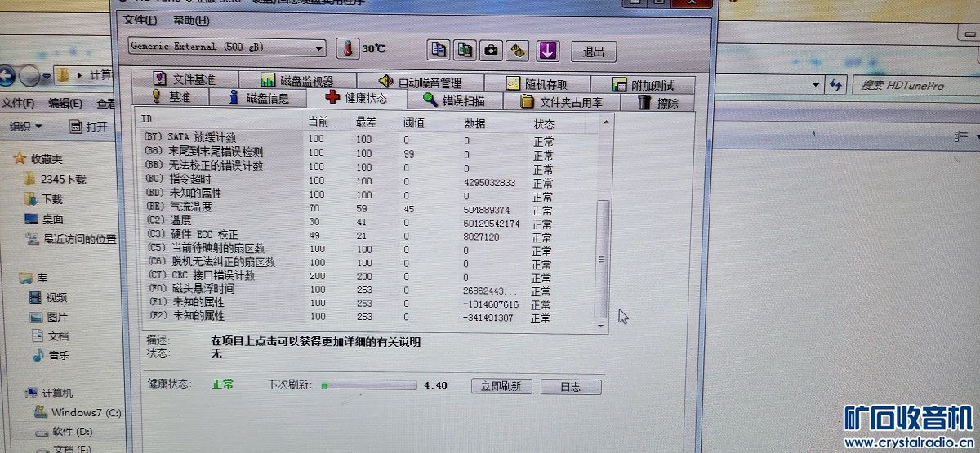This screenshot has width=980, height=453.
Task: Click the 退出 exit button
Action: coord(594,51)
